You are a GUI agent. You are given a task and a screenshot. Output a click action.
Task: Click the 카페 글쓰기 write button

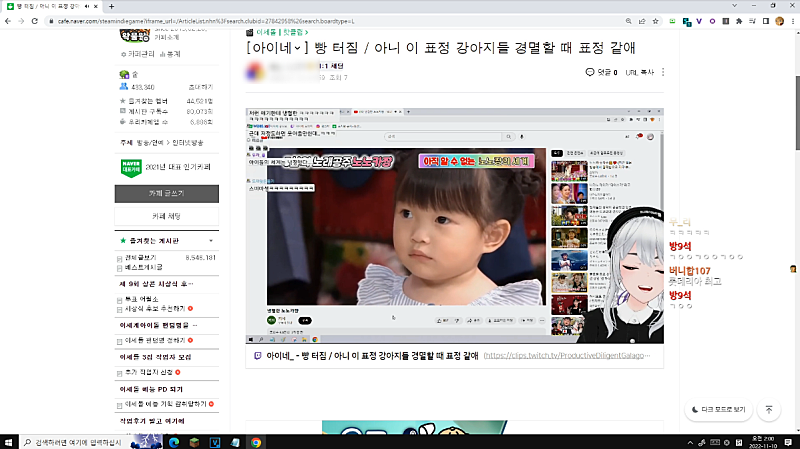(167, 193)
